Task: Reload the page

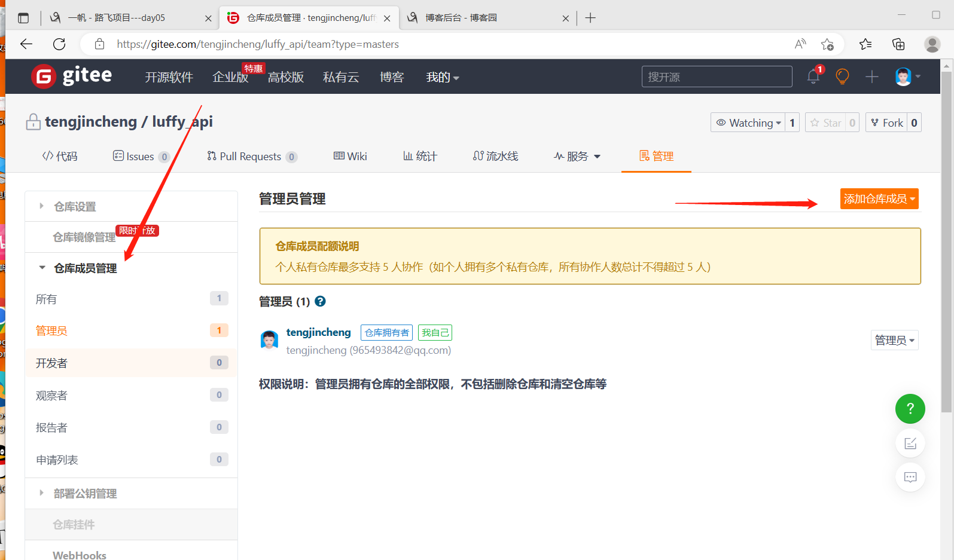Action: (x=59, y=44)
